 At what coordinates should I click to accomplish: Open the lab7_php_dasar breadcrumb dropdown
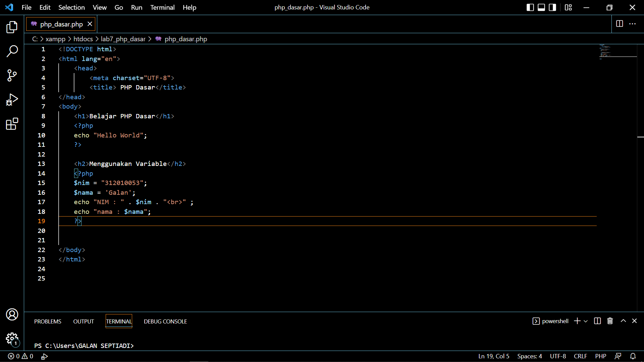(x=123, y=39)
